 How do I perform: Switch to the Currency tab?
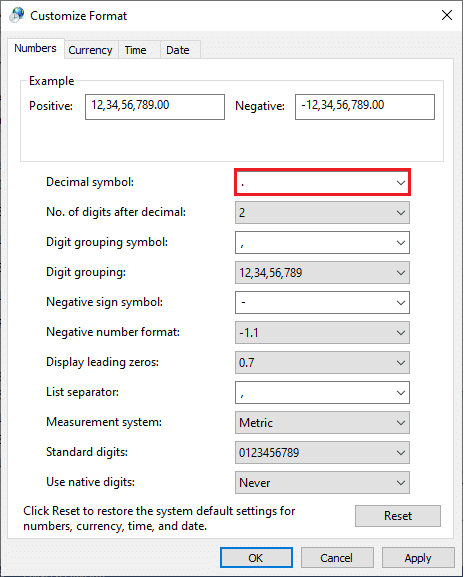[90, 50]
